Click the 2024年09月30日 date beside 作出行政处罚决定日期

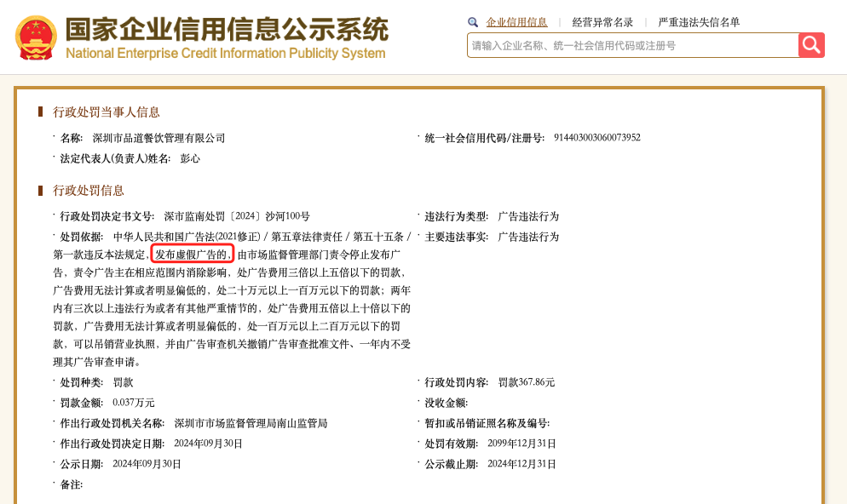pyautogui.click(x=208, y=444)
